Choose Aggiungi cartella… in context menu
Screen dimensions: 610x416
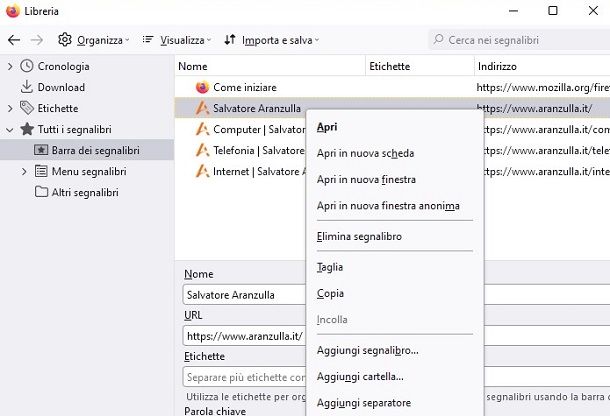395,376
